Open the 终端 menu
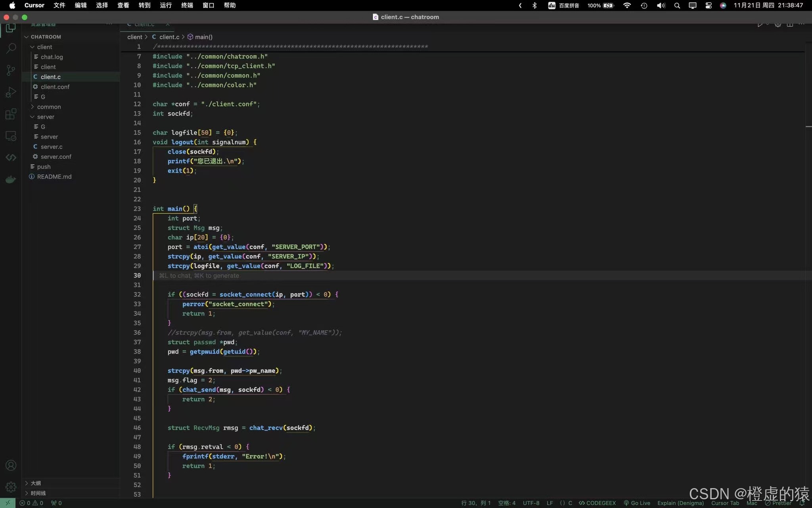812x508 pixels. [x=186, y=6]
